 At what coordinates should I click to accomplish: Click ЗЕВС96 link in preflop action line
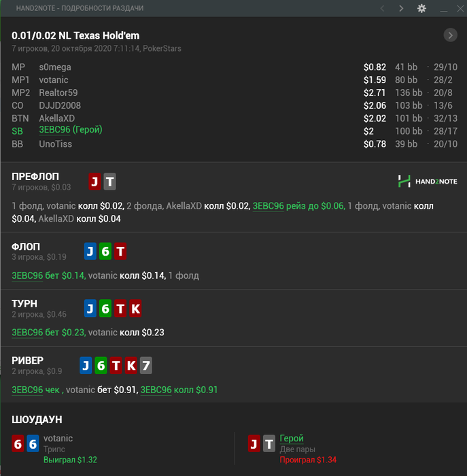(269, 206)
